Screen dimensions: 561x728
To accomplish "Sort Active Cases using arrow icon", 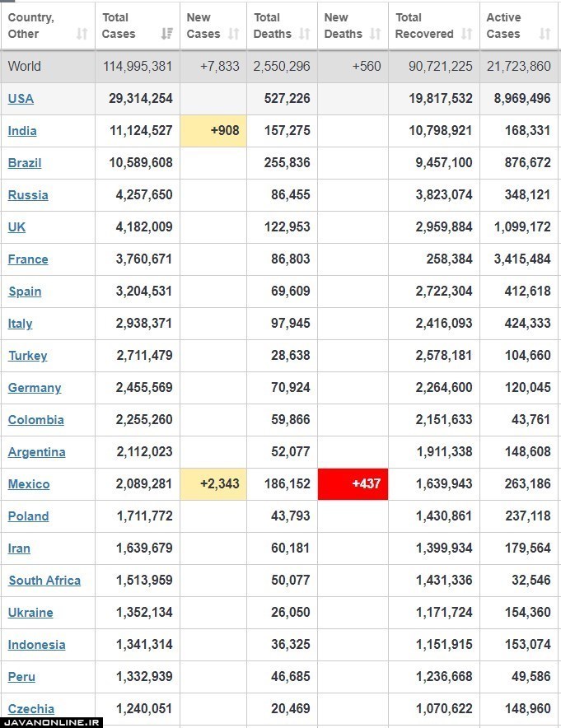I will 545,34.
